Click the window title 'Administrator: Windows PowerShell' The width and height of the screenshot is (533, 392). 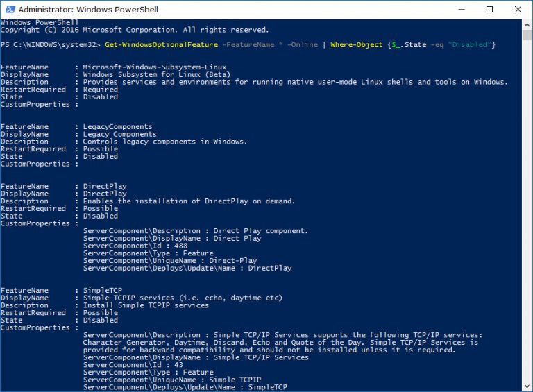(88, 10)
